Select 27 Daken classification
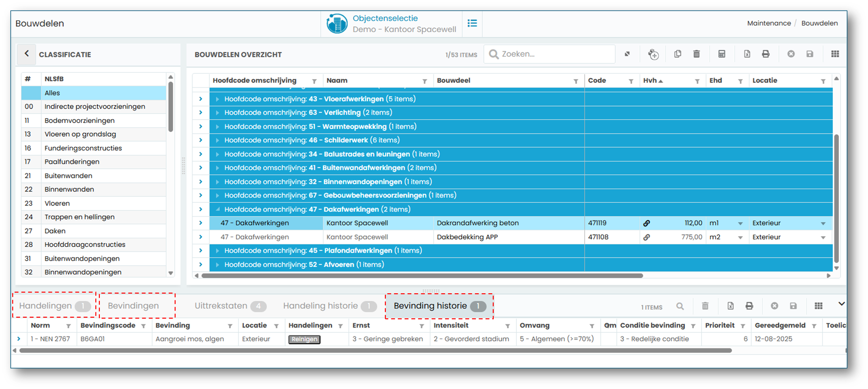The height and width of the screenshot is (389, 868). pos(94,231)
